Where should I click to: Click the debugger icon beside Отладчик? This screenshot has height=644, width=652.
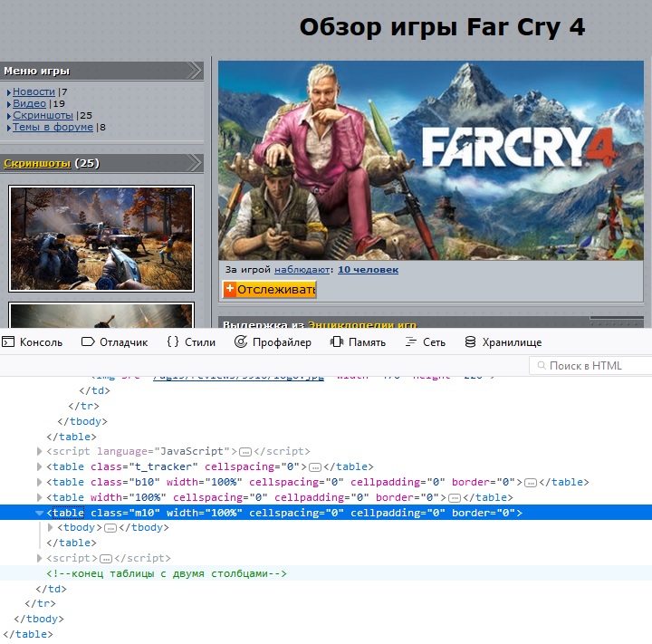point(88,342)
